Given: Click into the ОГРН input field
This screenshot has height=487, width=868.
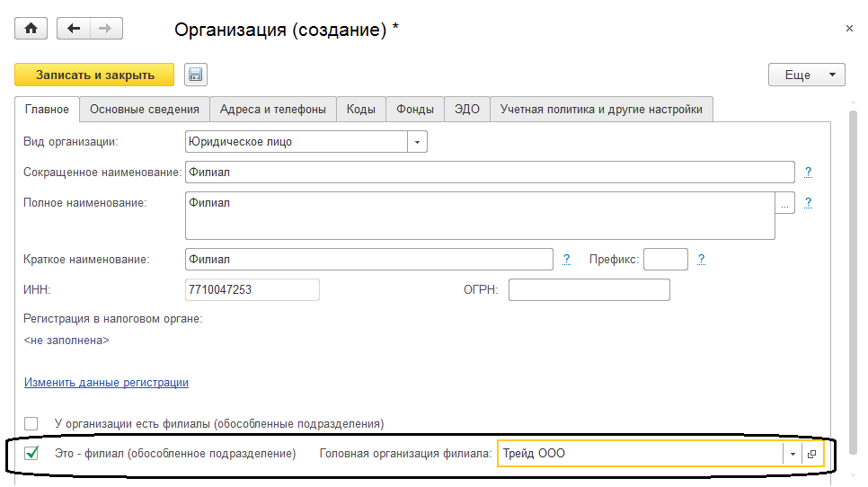Looking at the screenshot, I should click(589, 290).
